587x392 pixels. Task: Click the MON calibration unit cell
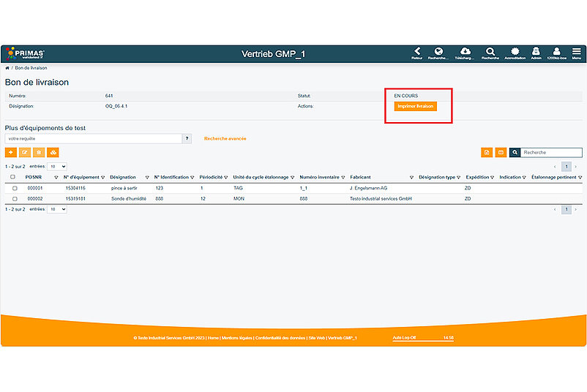239,199
